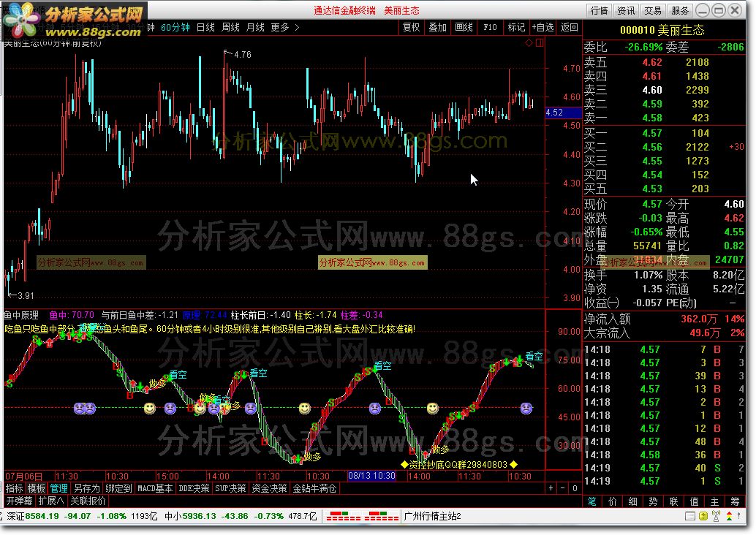This screenshot has height=535, width=756.
Task: Select the MACD基本 indicator
Action: (x=155, y=488)
